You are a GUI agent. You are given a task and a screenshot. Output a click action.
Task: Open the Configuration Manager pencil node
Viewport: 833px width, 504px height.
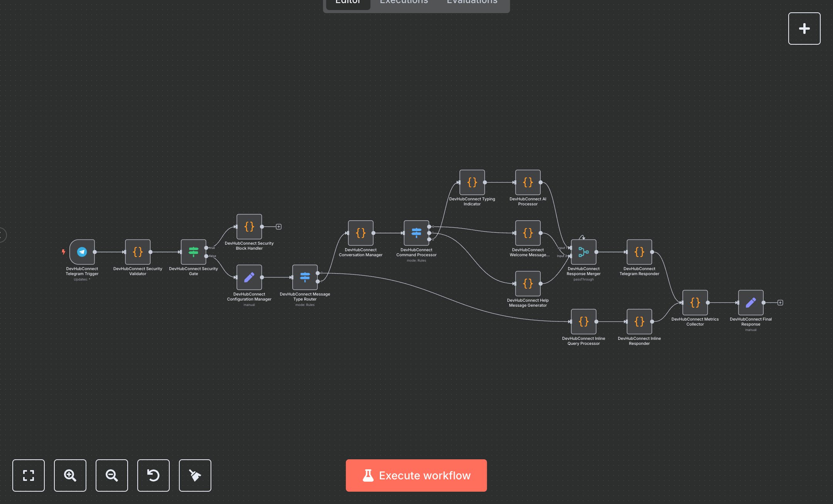(x=249, y=277)
